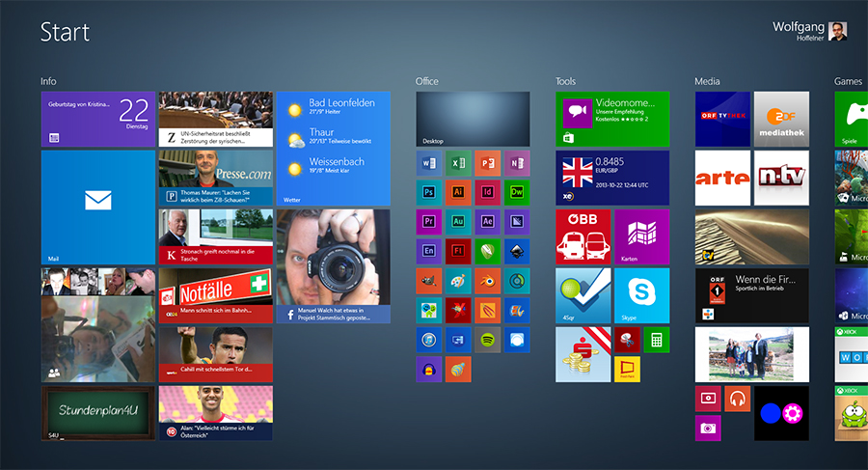Launch the green Calculator tile

tap(657, 340)
